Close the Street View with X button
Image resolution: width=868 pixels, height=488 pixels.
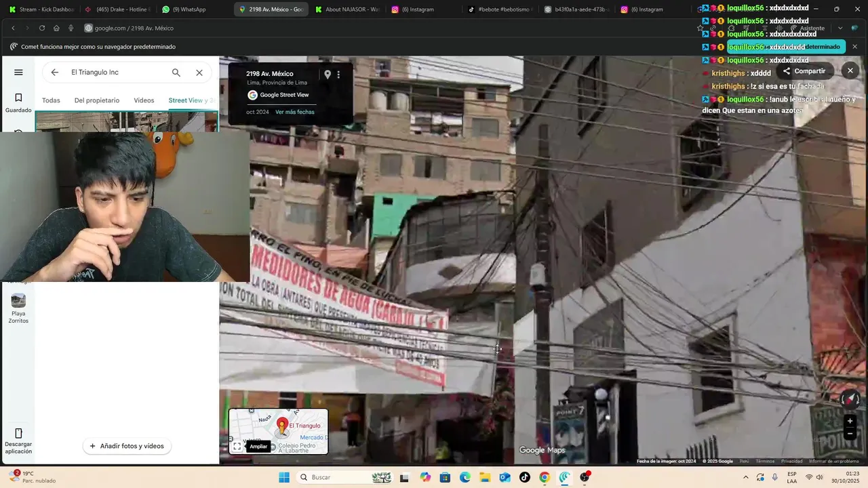pos(850,70)
